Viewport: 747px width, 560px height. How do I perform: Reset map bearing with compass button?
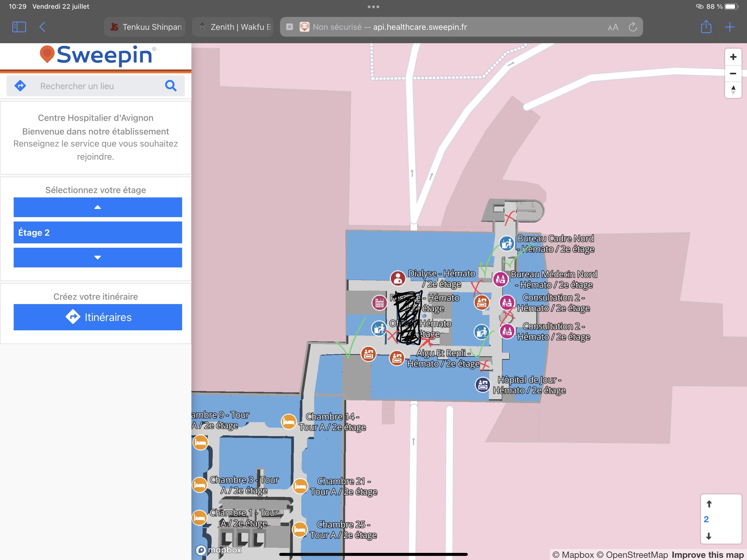[x=733, y=90]
